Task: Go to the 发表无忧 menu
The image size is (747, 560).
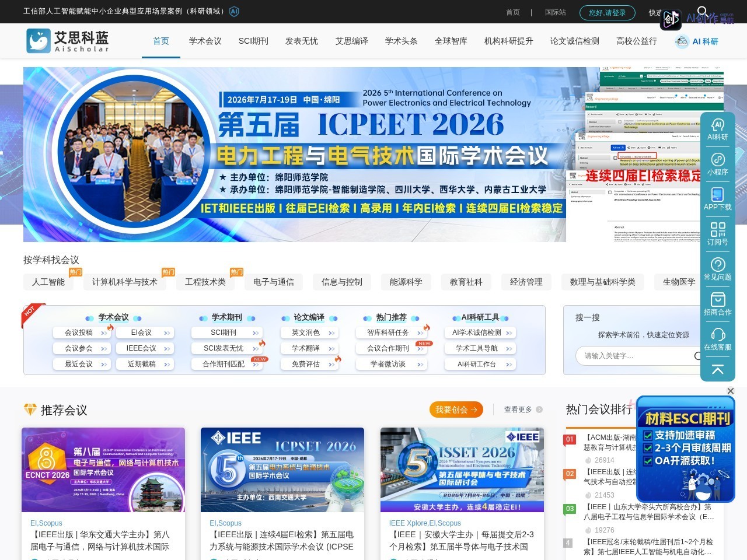Action: pos(302,41)
